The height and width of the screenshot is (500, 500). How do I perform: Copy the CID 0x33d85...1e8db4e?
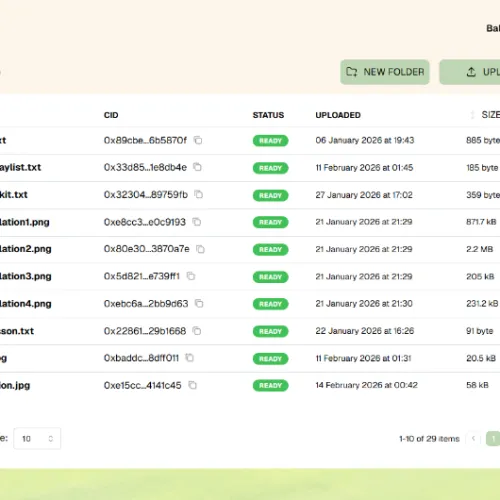[198, 167]
